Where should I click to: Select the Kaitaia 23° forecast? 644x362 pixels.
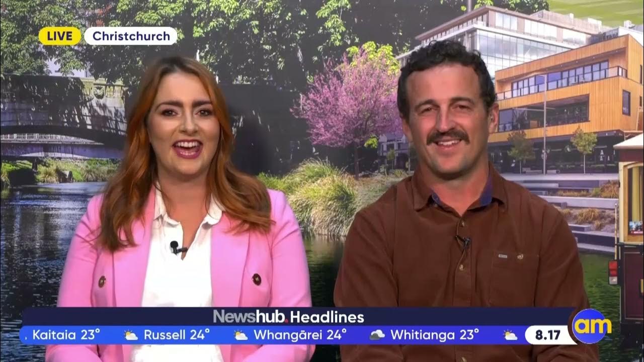(65, 335)
